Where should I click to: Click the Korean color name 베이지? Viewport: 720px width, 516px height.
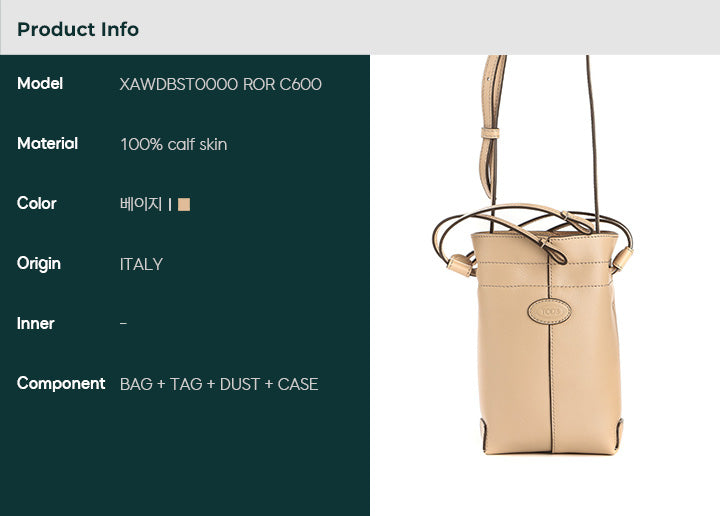click(141, 204)
